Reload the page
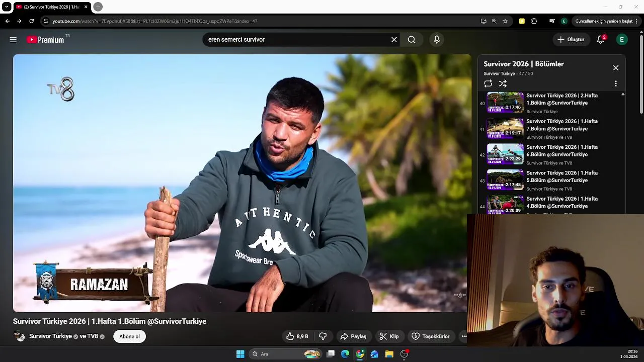The width and height of the screenshot is (644, 362). click(x=31, y=21)
